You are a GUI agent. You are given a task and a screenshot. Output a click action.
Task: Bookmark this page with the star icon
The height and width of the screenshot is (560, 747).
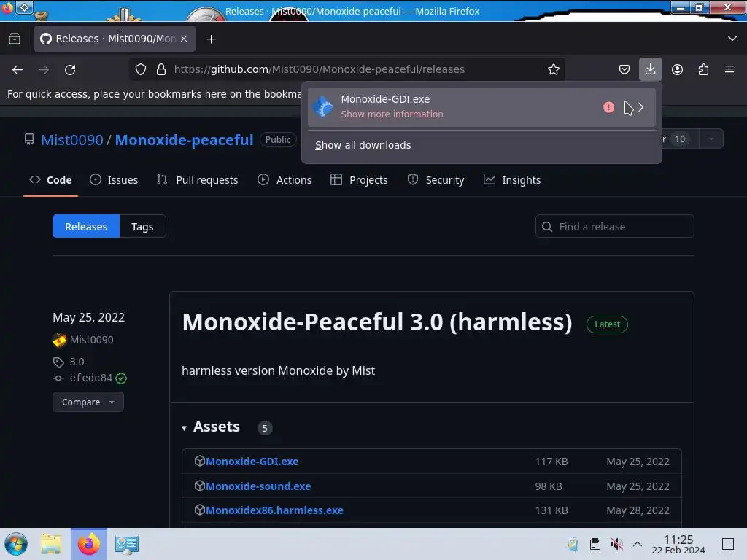[x=553, y=69]
